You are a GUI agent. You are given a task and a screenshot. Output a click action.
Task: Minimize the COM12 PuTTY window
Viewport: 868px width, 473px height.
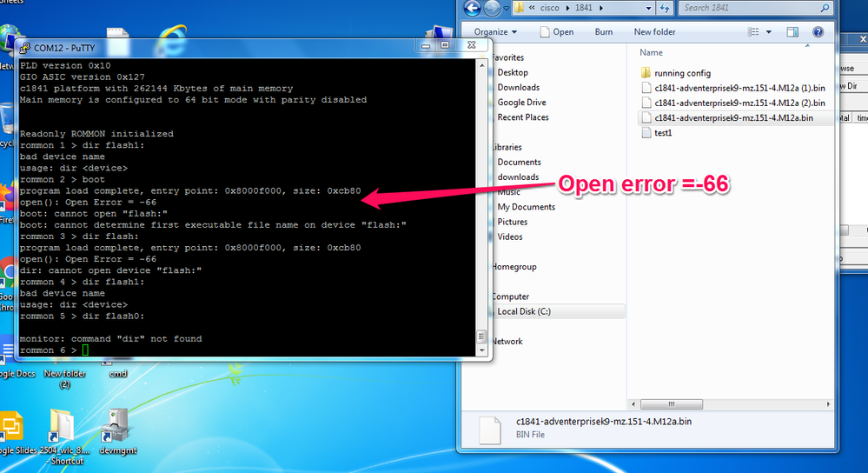[425, 45]
